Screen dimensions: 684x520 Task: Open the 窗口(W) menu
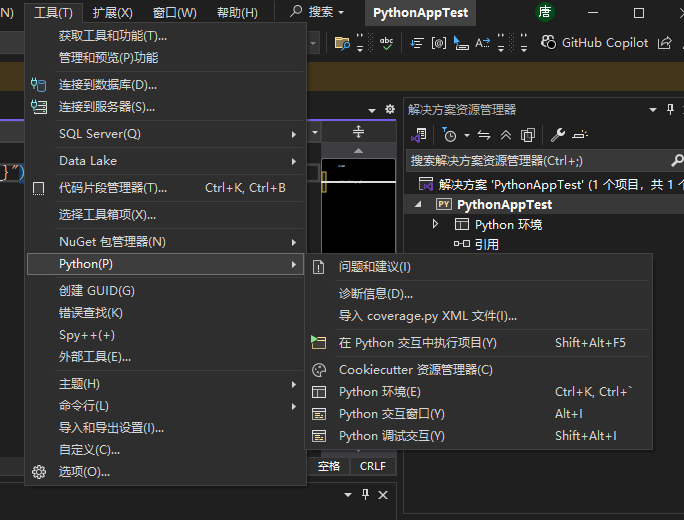coord(174,12)
